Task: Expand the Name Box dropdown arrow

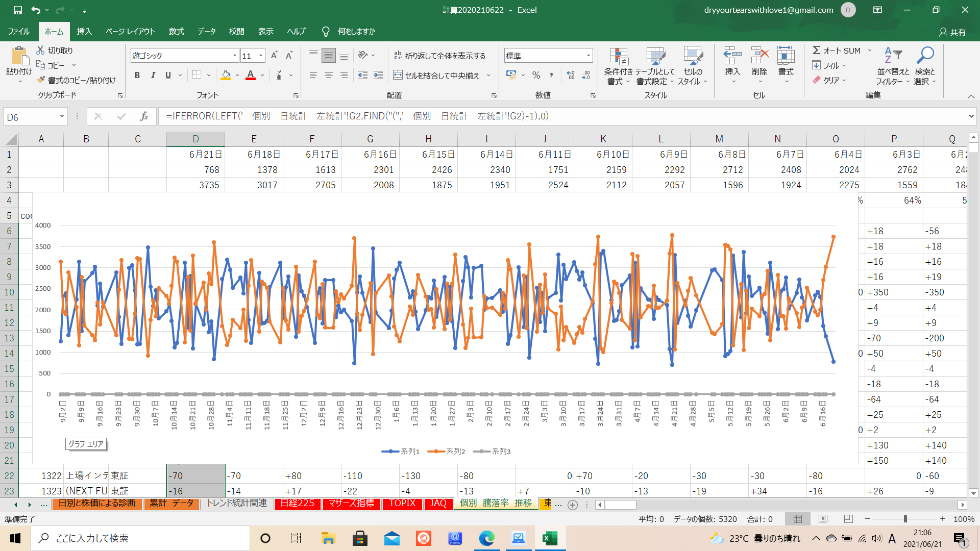Action: point(62,117)
